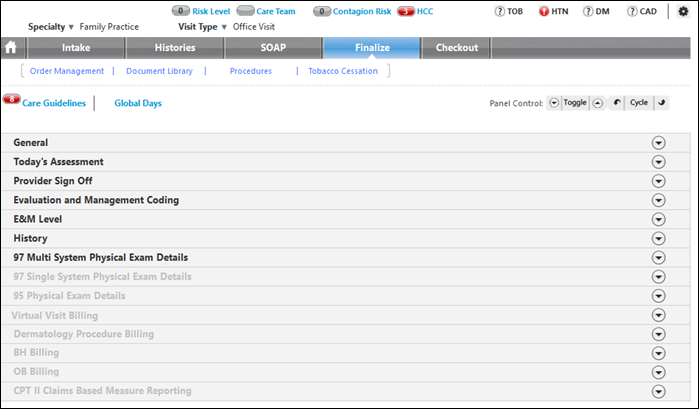The image size is (699, 409).
Task: Open the settings gear icon
Action: coord(683,11)
